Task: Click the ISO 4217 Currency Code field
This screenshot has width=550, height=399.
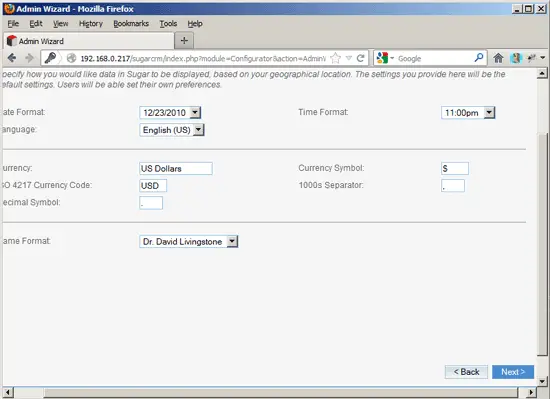Action: point(153,185)
